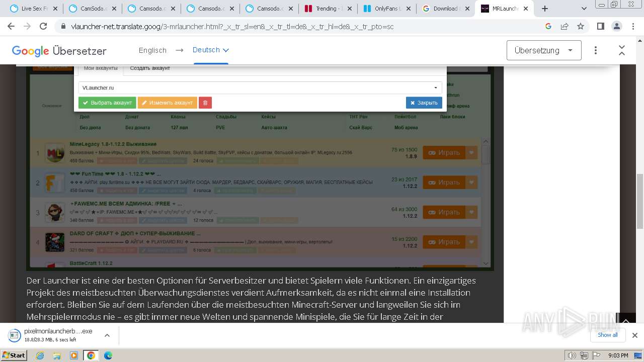Reload the current page
644x362 pixels.
pyautogui.click(x=43, y=27)
